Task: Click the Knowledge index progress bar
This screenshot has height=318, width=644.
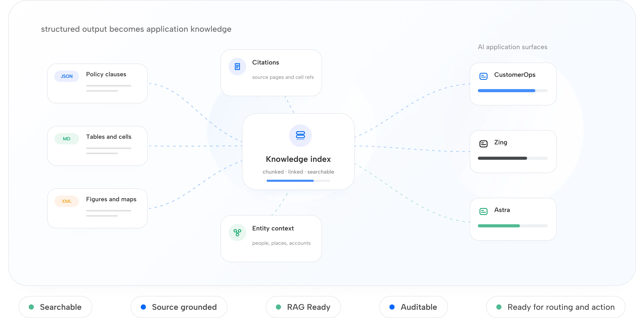Action: pyautogui.click(x=298, y=181)
